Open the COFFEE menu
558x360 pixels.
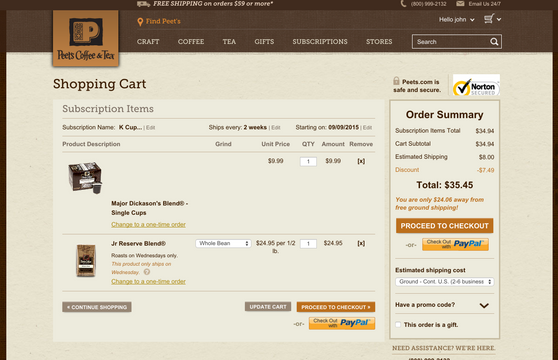pos(191,42)
